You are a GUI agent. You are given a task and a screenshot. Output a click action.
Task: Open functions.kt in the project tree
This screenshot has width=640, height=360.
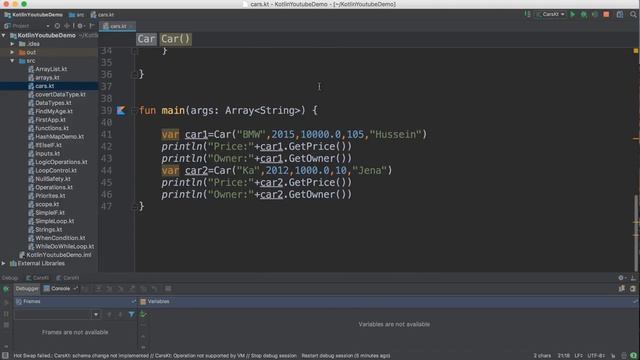pos(51,128)
